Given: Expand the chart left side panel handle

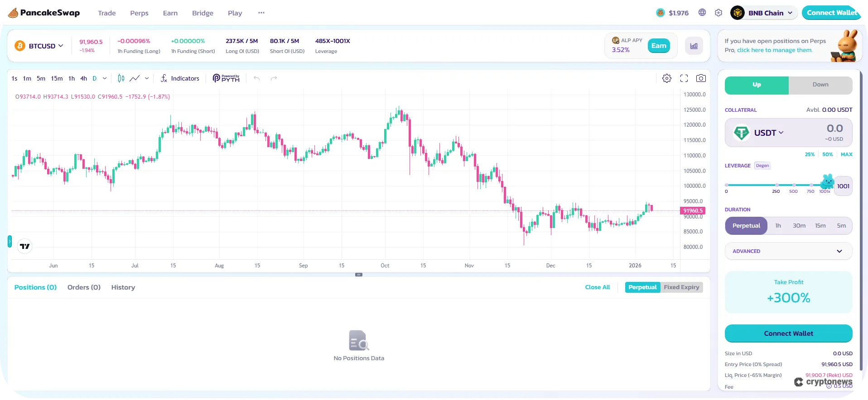Looking at the screenshot, I should [10, 241].
